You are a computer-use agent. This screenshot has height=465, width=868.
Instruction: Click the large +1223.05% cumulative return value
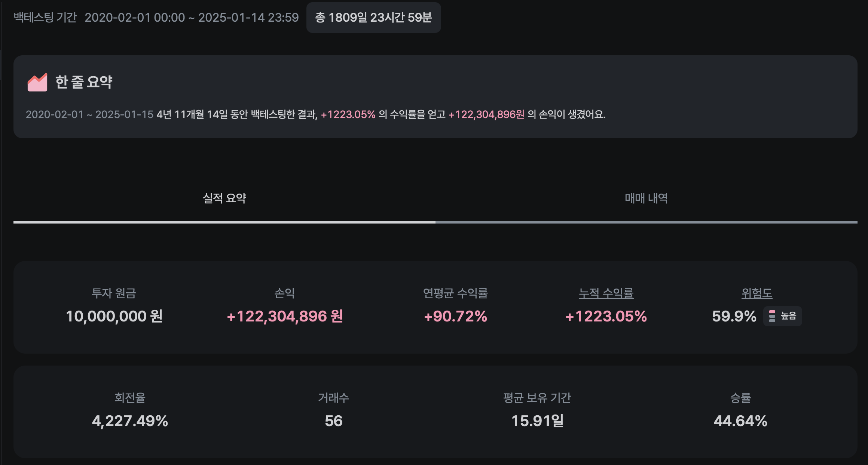tap(606, 316)
